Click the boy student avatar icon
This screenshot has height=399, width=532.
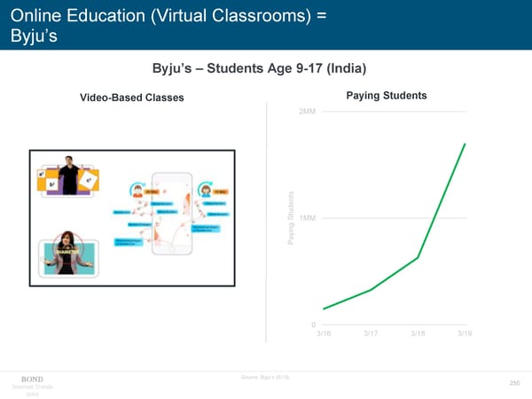(x=138, y=190)
